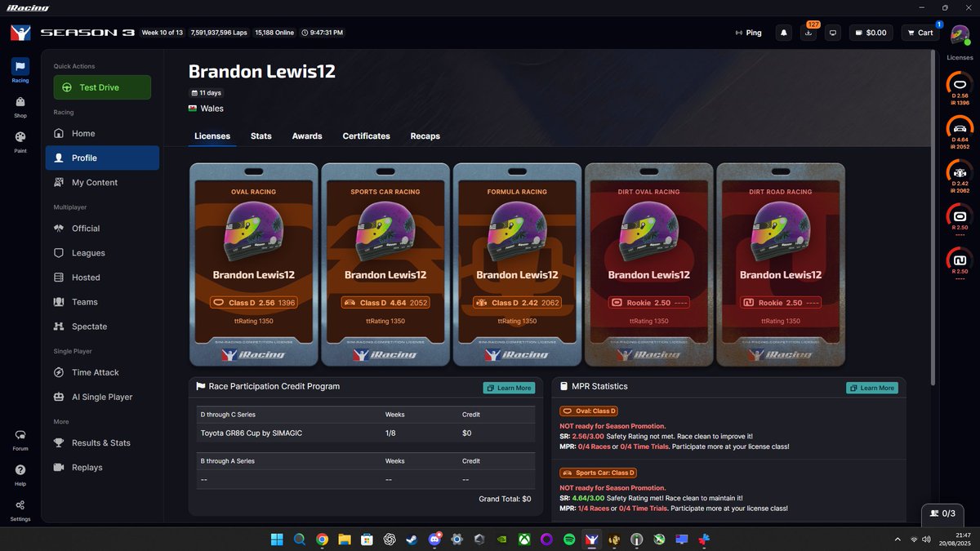
Task: Open the Help icon
Action: click(x=20, y=474)
